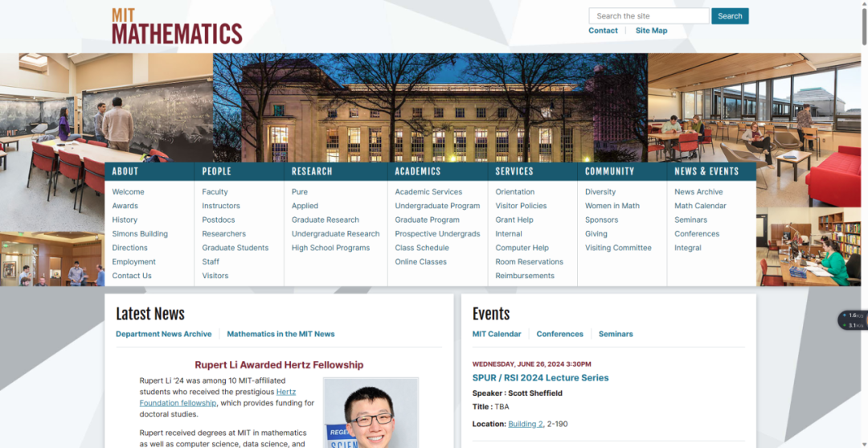This screenshot has height=448, width=868.
Task: View the Graduate Students listing
Action: point(235,248)
